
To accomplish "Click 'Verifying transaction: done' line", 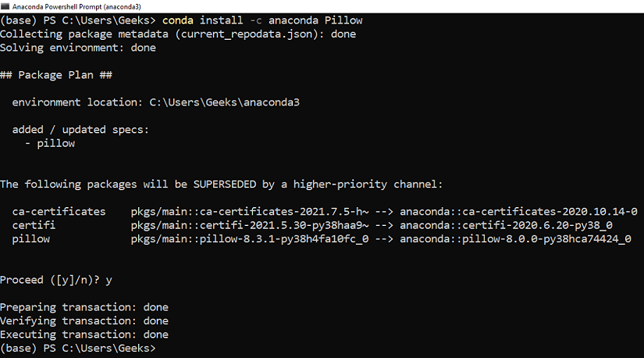I will click(84, 320).
